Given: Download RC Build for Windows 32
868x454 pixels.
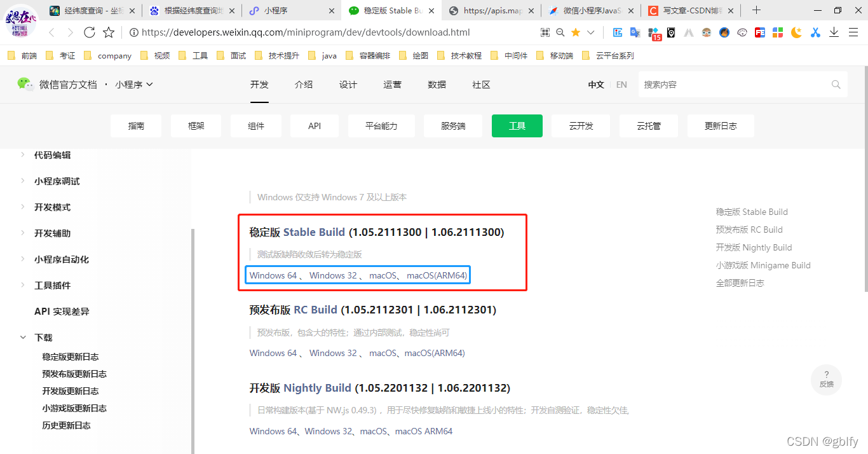Looking at the screenshot, I should (333, 353).
